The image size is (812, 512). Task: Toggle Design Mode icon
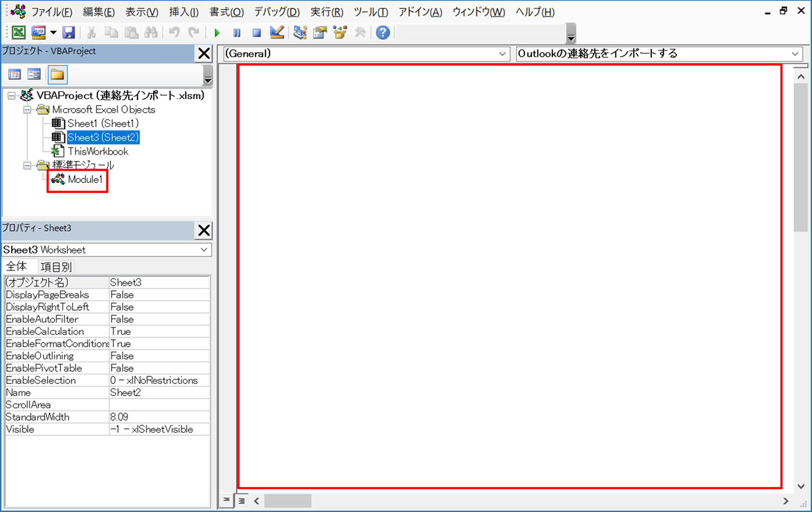[x=277, y=33]
